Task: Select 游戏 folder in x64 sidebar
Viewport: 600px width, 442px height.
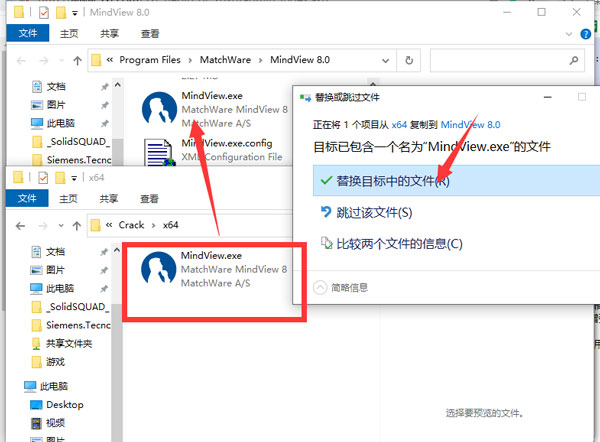Action: pyautogui.click(x=49, y=362)
